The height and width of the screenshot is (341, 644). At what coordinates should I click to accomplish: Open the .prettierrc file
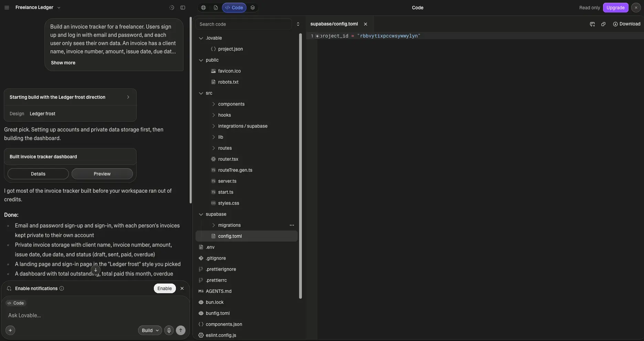[x=246, y=280]
